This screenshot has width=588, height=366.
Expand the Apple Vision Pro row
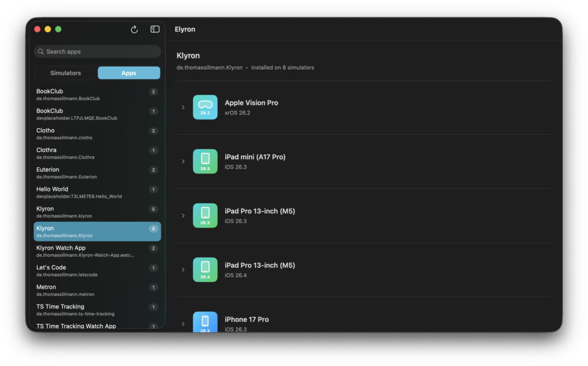click(183, 107)
